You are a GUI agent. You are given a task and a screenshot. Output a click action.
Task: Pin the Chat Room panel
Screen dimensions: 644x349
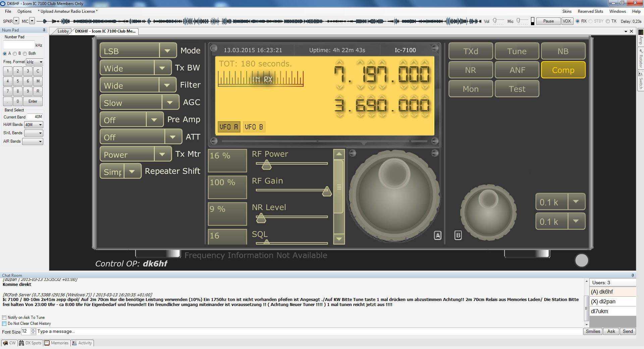[x=633, y=276]
